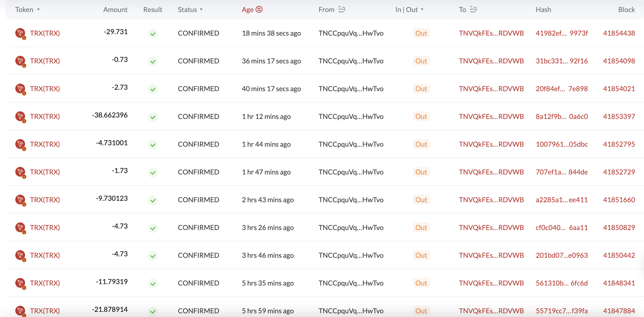Toggle the Age time format icon
Image resolution: width=644 pixels, height=317 pixels.
(x=259, y=10)
